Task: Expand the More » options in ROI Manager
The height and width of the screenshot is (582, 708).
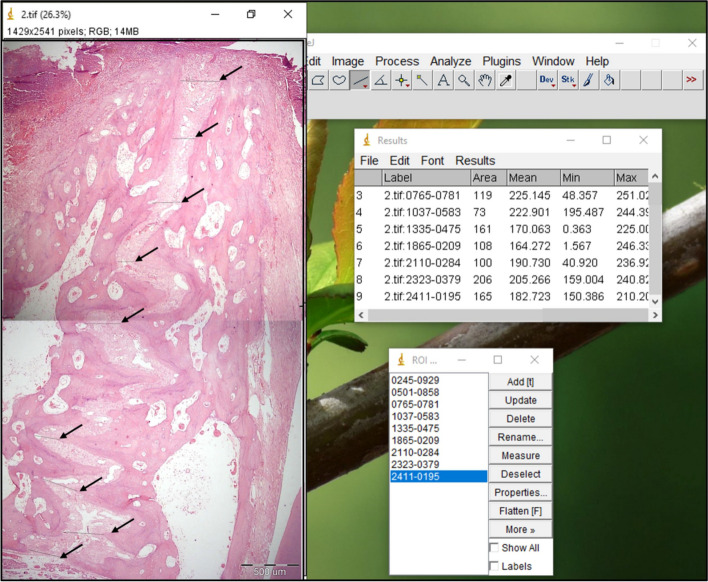Action: pos(520,529)
